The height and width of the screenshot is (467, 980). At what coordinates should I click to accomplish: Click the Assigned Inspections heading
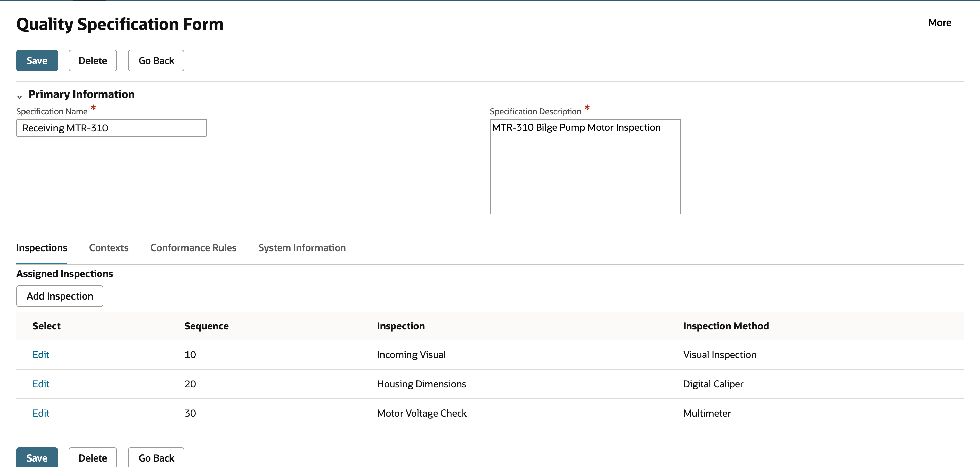65,274
